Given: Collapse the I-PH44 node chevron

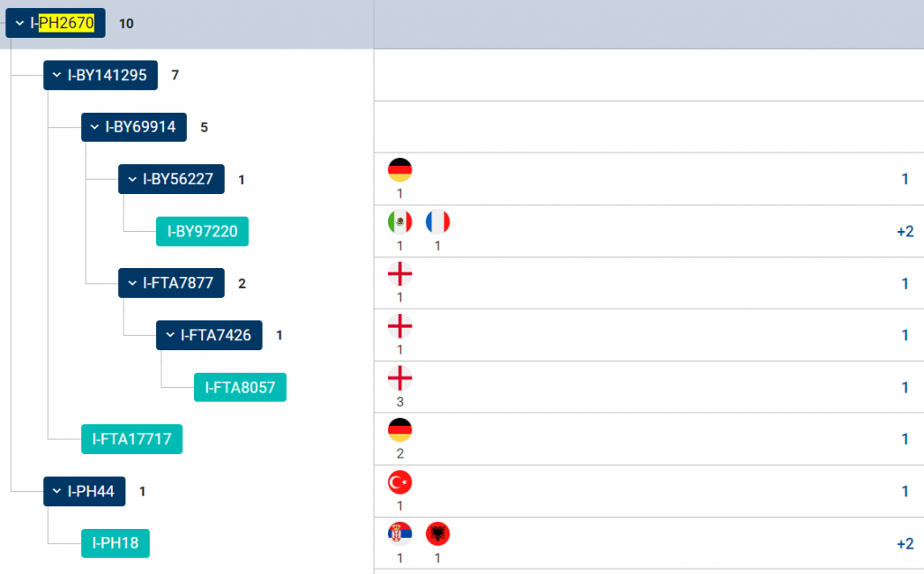Looking at the screenshot, I should point(57,492).
